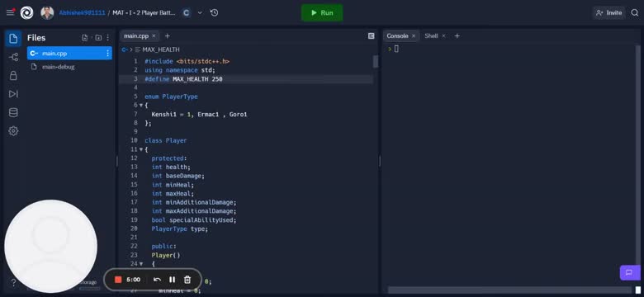Click the 'enum PlayerType' code line

[171, 97]
